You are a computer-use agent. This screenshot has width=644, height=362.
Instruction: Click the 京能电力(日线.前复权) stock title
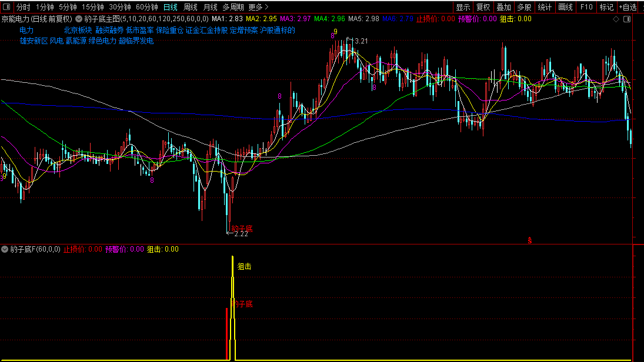[36, 19]
